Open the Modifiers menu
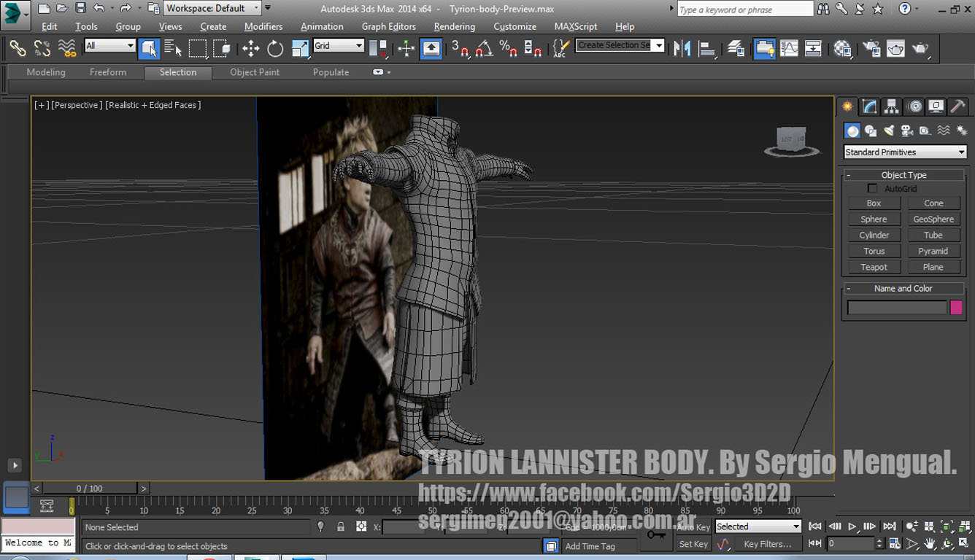975x560 pixels. 263,26
